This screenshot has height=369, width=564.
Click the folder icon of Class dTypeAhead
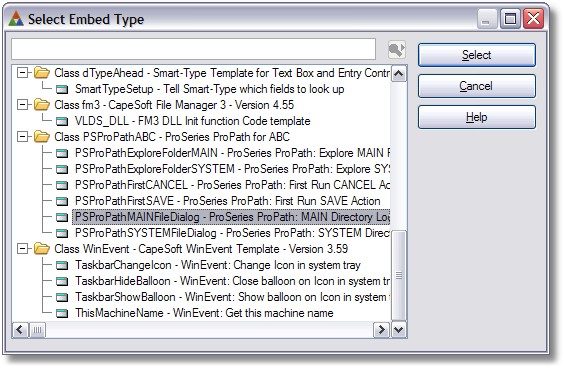click(42, 73)
